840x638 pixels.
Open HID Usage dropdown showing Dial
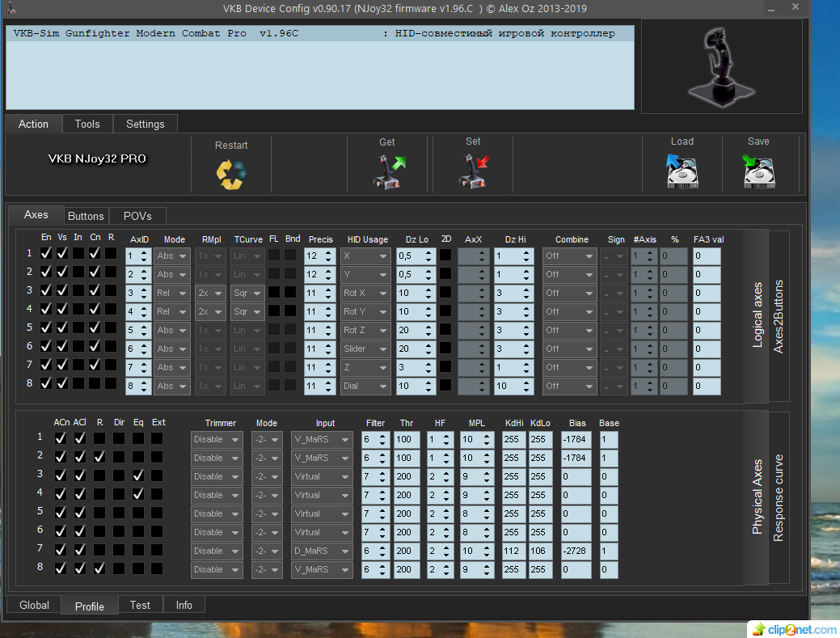(365, 386)
